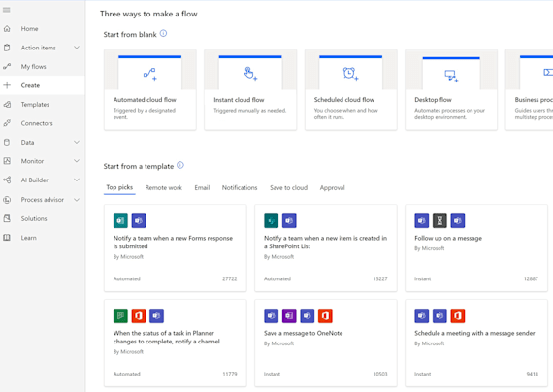Image resolution: width=553 pixels, height=392 pixels.
Task: Switch to the Remote work tab
Action: tap(164, 187)
